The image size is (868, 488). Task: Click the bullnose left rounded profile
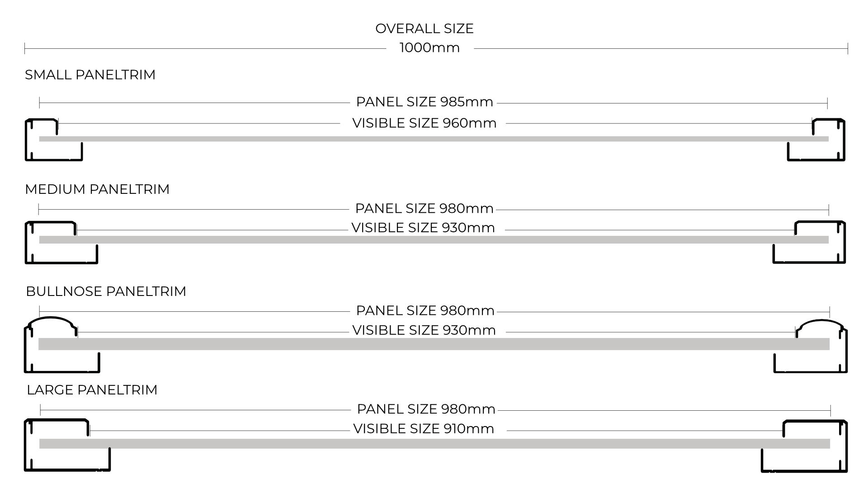(62, 345)
